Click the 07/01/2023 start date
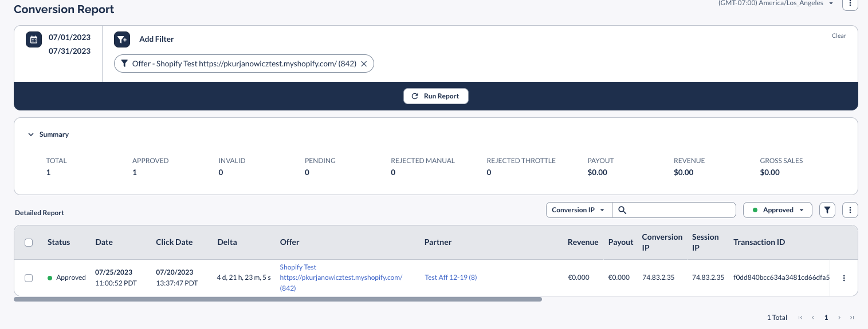Screen dimensions: 868x329 click(x=69, y=37)
